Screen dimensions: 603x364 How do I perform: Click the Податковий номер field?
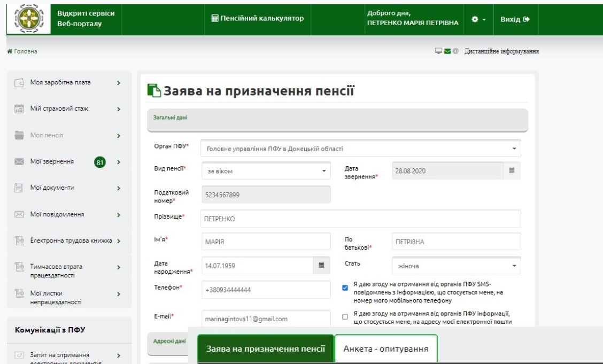(x=266, y=195)
